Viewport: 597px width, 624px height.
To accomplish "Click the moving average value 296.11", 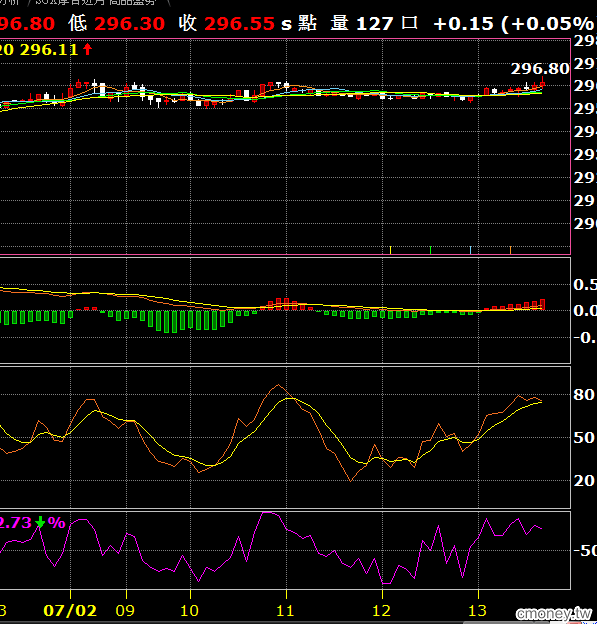I will [x=49, y=50].
